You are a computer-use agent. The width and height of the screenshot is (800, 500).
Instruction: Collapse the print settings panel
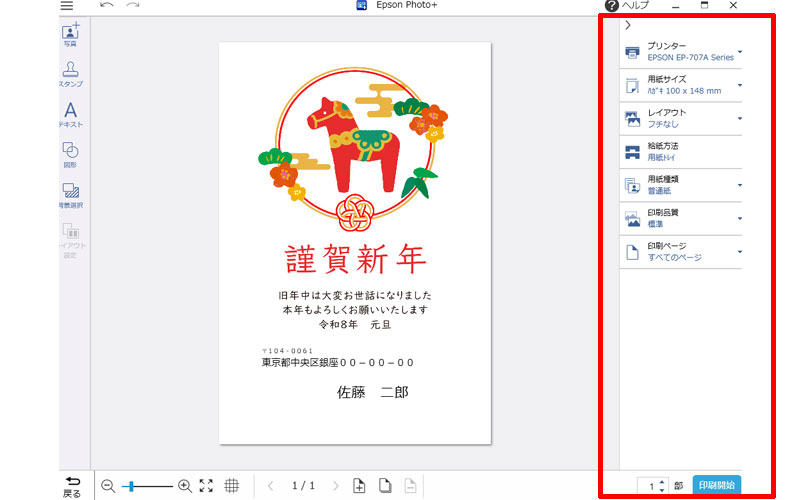click(x=628, y=25)
